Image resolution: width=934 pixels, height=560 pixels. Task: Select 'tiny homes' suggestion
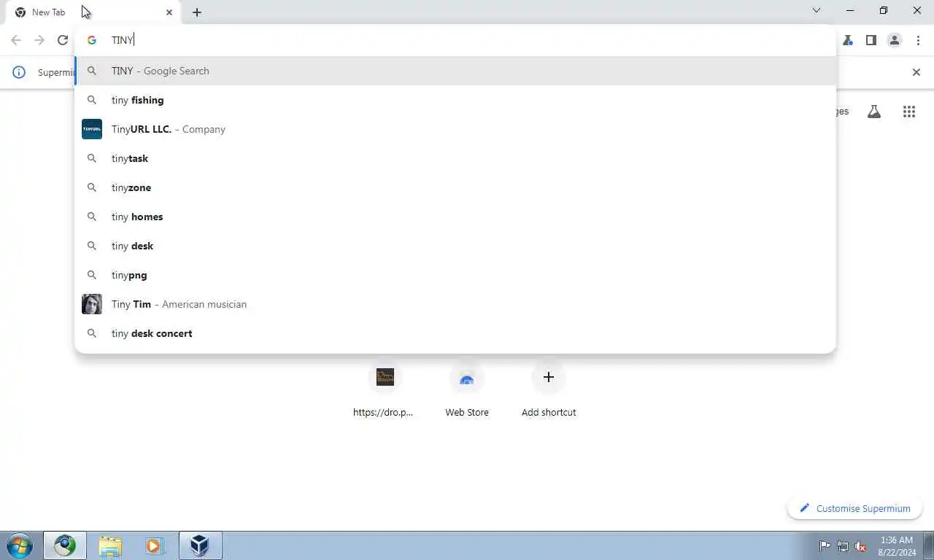pyautogui.click(x=455, y=217)
